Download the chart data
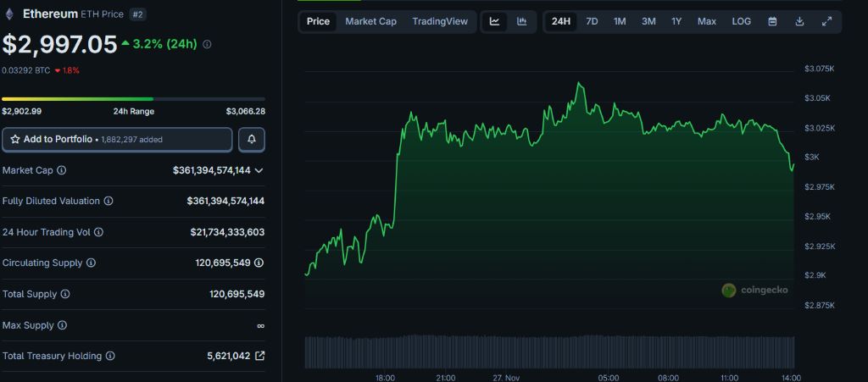868x382 pixels. (x=799, y=21)
